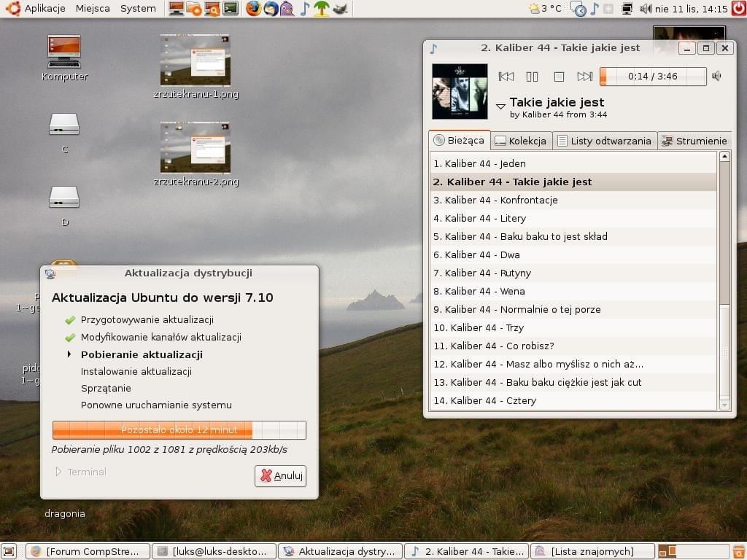Select the C drive desktop icon
The width and height of the screenshot is (747, 560).
(64, 133)
